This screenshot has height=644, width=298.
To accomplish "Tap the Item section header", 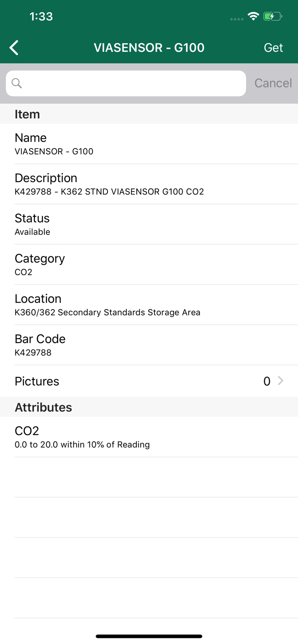I will click(27, 114).
